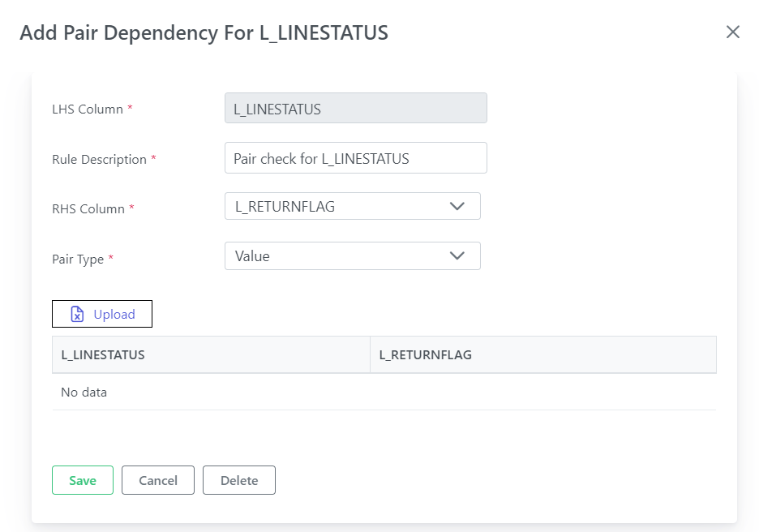Click the Upload button text
This screenshot has width=759, height=532.
(114, 314)
